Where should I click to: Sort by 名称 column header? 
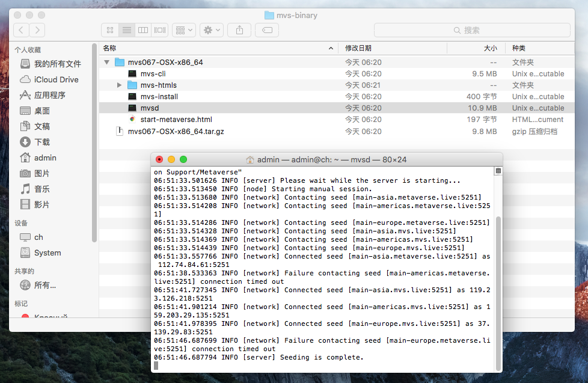click(x=219, y=48)
